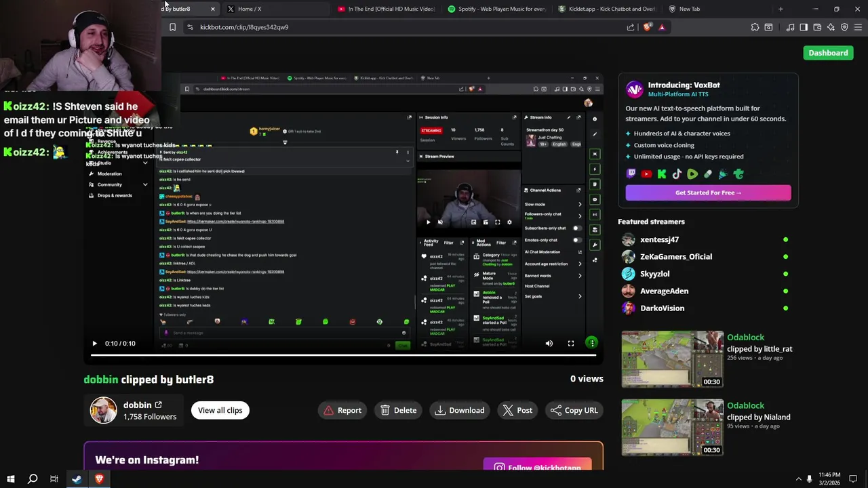Post the clip to X
This screenshot has width=868, height=488.
[x=517, y=410]
